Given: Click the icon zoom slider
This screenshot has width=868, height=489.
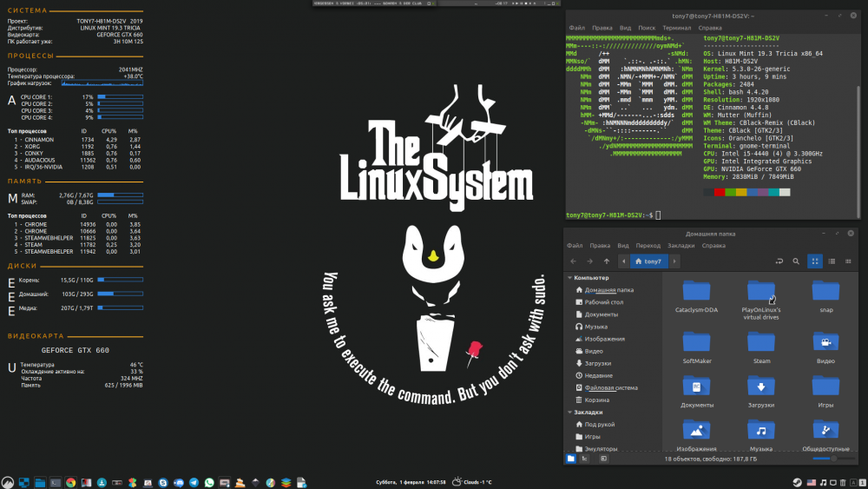Looking at the screenshot, I should 834,458.
